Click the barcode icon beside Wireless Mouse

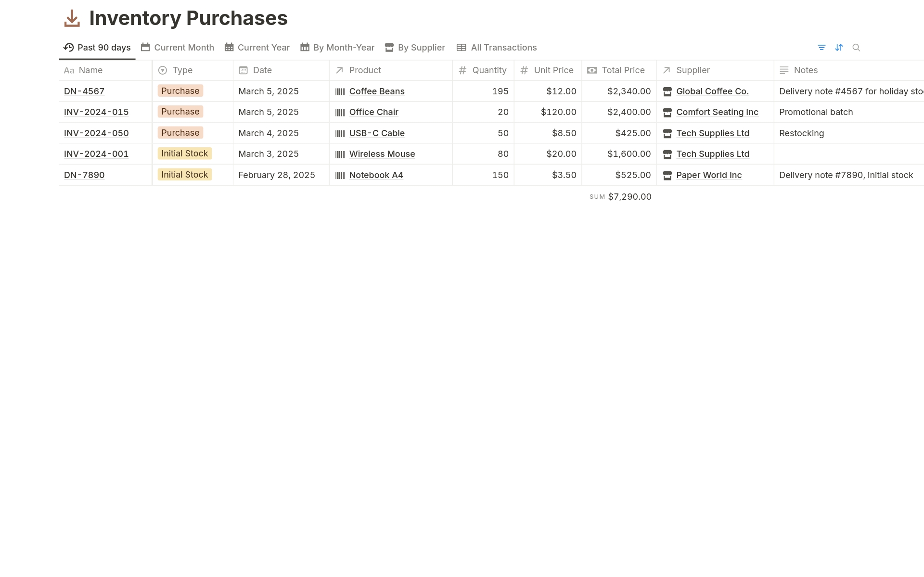tap(340, 154)
